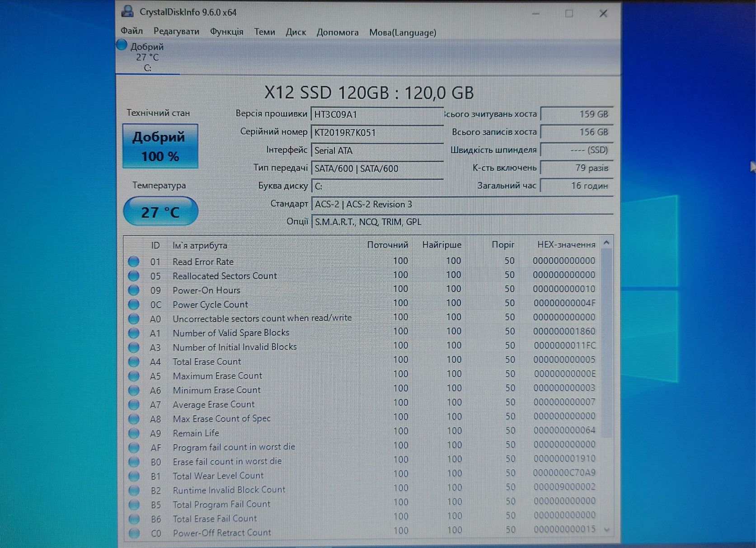The width and height of the screenshot is (756, 548).
Task: Close the CrystalDiskInfo window
Action: coord(603,14)
